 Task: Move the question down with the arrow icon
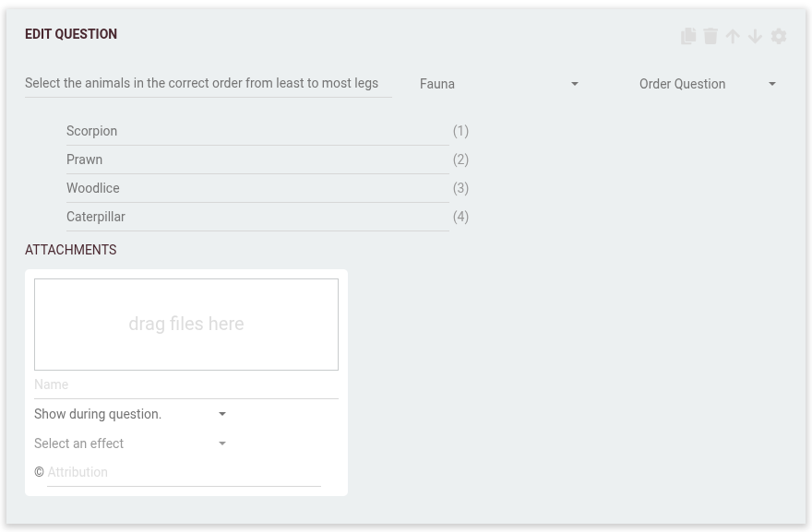(x=755, y=36)
